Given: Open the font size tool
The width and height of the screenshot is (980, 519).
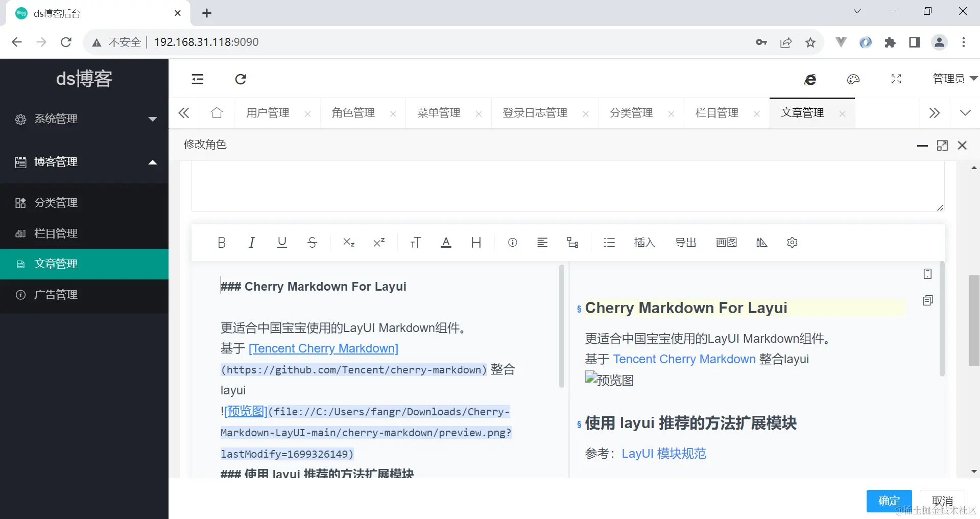Looking at the screenshot, I should click(x=416, y=243).
